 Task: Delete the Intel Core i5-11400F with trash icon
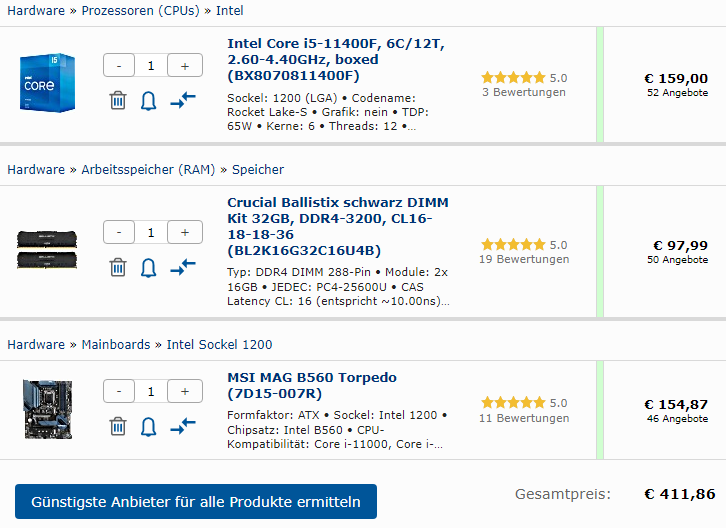click(118, 100)
